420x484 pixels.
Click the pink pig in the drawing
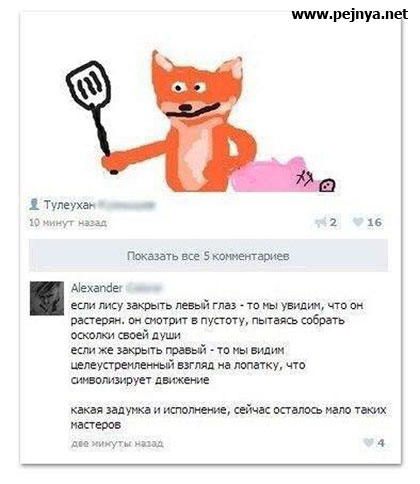[283, 176]
